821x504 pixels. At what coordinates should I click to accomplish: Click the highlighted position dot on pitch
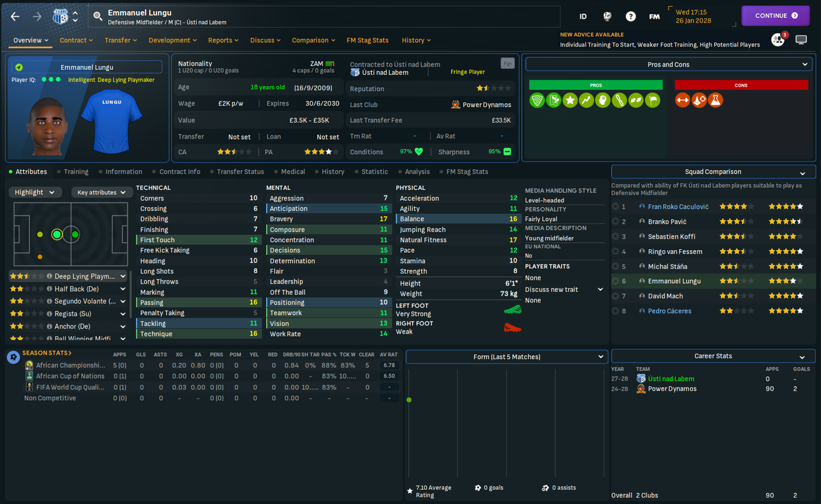pos(57,235)
